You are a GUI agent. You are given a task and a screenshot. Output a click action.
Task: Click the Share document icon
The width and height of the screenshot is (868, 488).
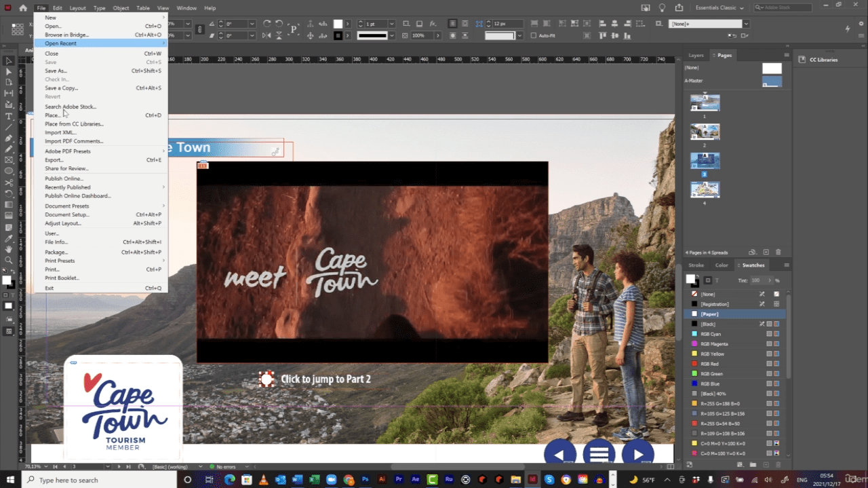pos(679,7)
